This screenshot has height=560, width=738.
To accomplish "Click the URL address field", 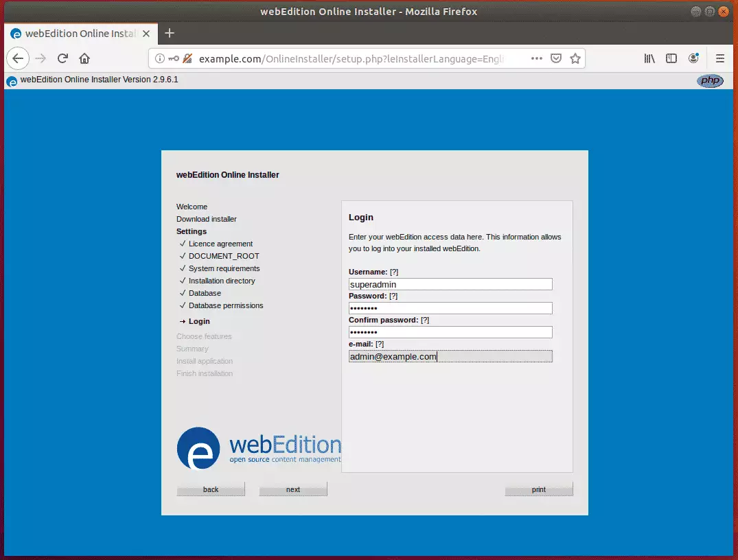I will pos(351,59).
